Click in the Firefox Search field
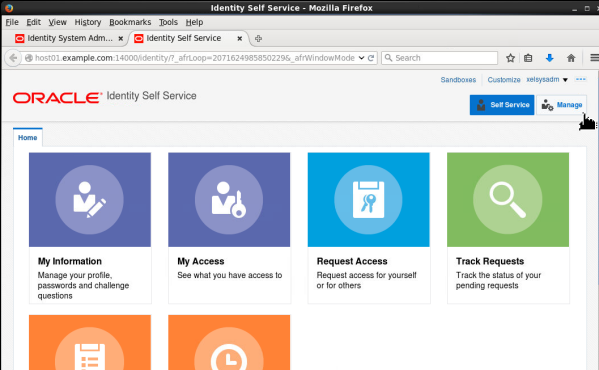This screenshot has width=599, height=370. click(x=439, y=58)
